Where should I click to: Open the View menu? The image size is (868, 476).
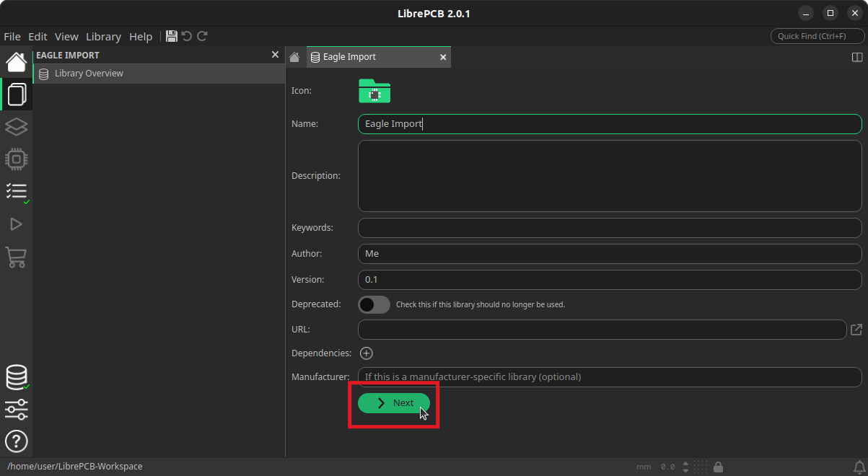click(66, 36)
